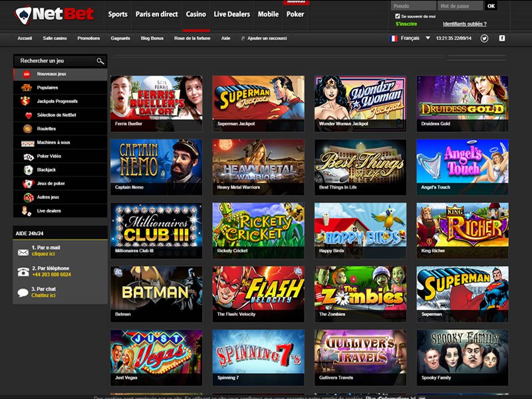Viewport: 532px width, 399px height.
Task: Open the Gagnants menu item
Action: (120, 39)
